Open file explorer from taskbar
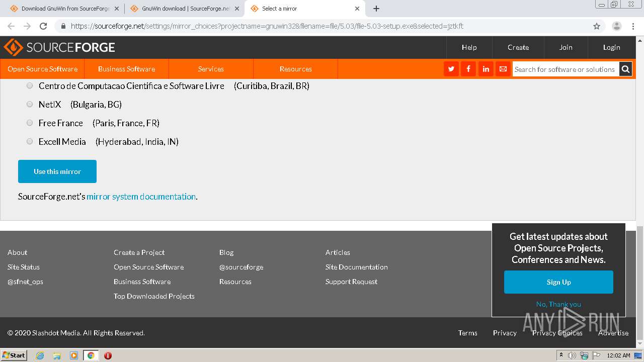 (x=57, y=355)
